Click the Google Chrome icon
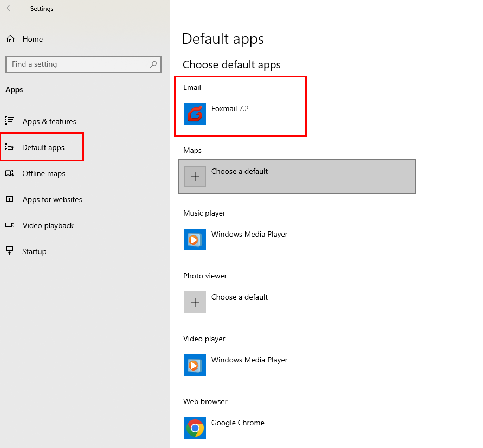This screenshot has width=483, height=448. [x=195, y=427]
